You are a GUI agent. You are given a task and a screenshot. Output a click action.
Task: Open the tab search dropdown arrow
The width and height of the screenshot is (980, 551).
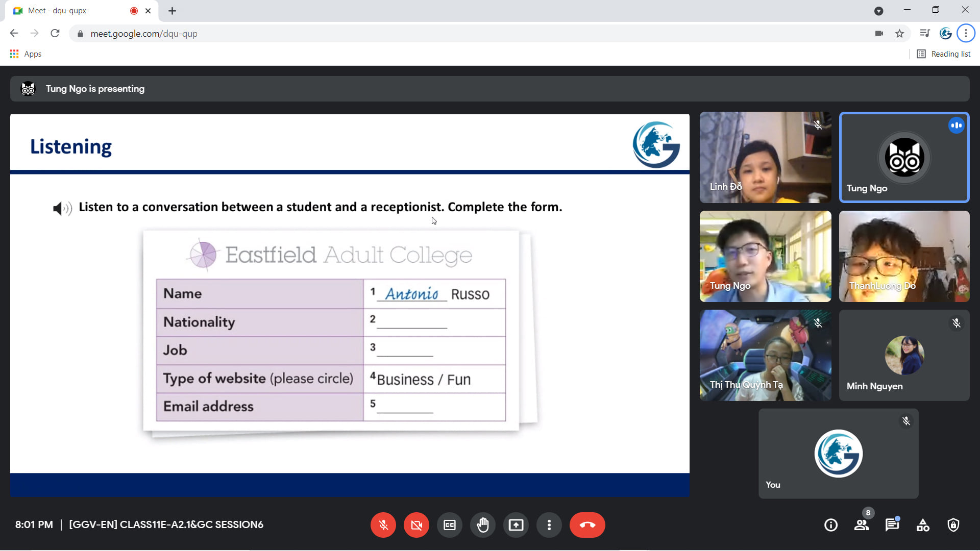tap(878, 11)
